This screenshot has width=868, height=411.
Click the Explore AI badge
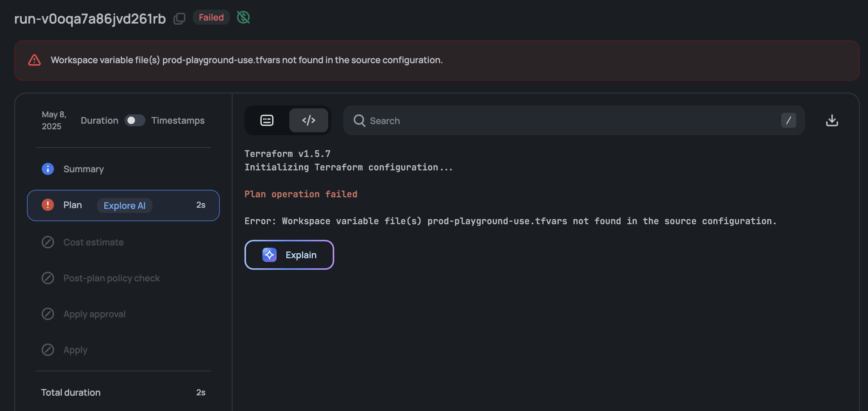[124, 205]
